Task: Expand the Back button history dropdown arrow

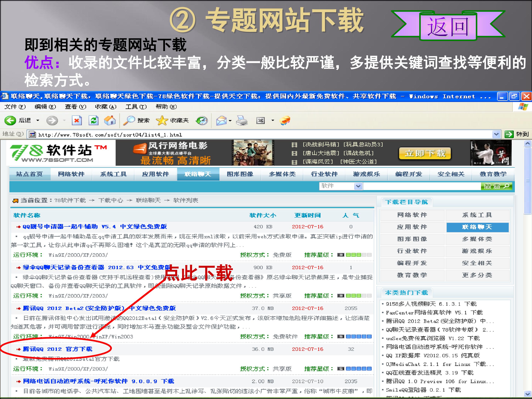Action: pos(38,120)
